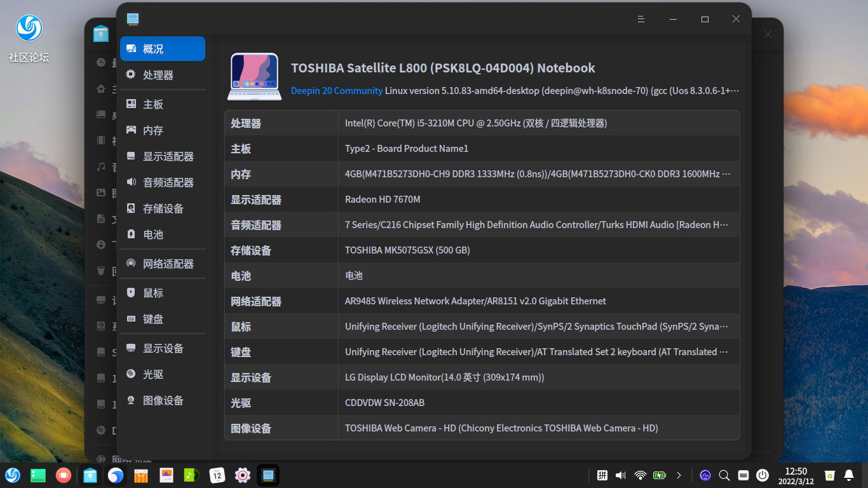Select the 鼠标 (Mouse) category

153,292
